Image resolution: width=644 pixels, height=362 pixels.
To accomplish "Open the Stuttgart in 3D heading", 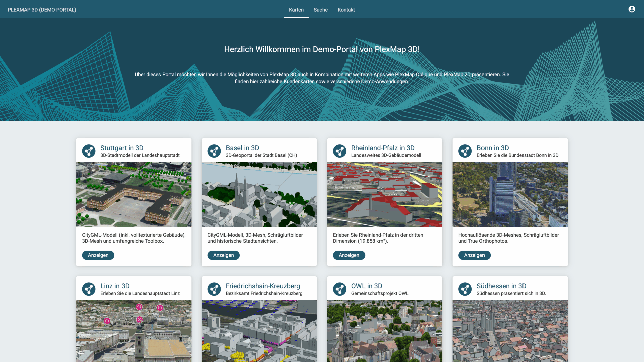I will tap(122, 148).
